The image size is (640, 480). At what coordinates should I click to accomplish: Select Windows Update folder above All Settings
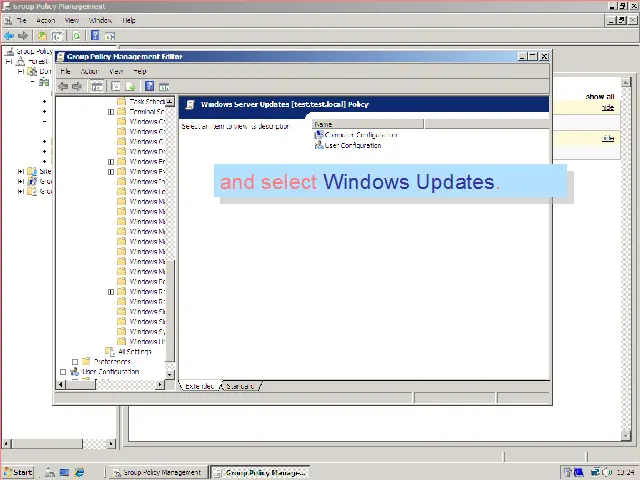[x=141, y=341]
